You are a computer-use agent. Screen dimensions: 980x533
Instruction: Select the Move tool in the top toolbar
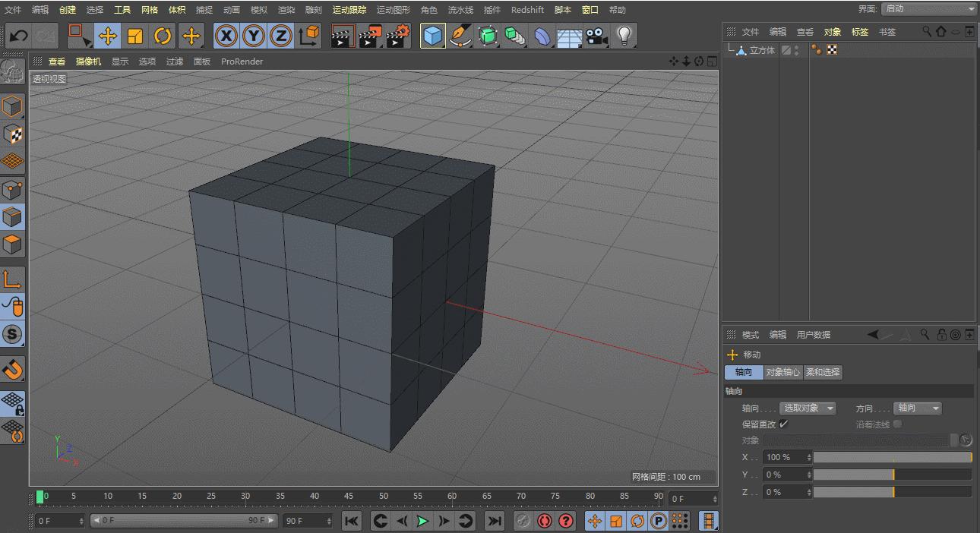(108, 36)
